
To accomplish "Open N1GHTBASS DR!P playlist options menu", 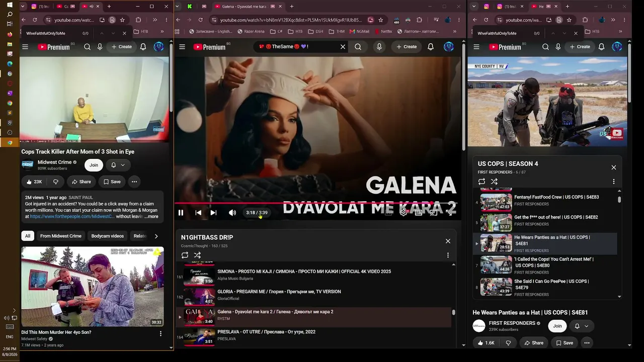I will tap(448, 255).
